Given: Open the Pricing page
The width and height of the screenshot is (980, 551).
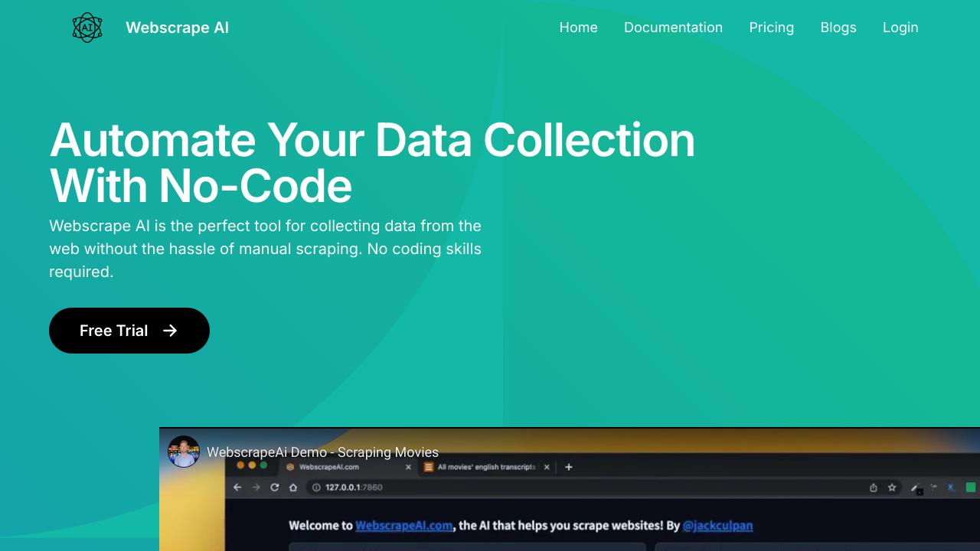Looking at the screenshot, I should point(771,28).
